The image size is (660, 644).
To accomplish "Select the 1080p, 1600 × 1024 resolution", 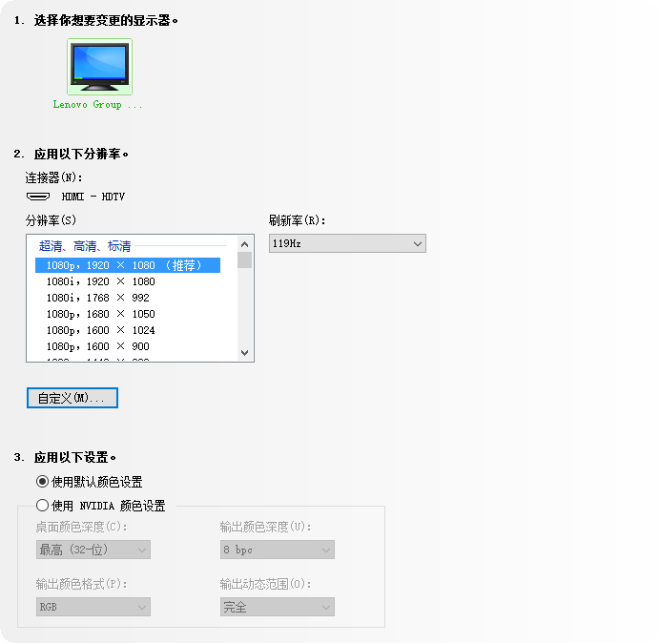I will click(x=100, y=330).
